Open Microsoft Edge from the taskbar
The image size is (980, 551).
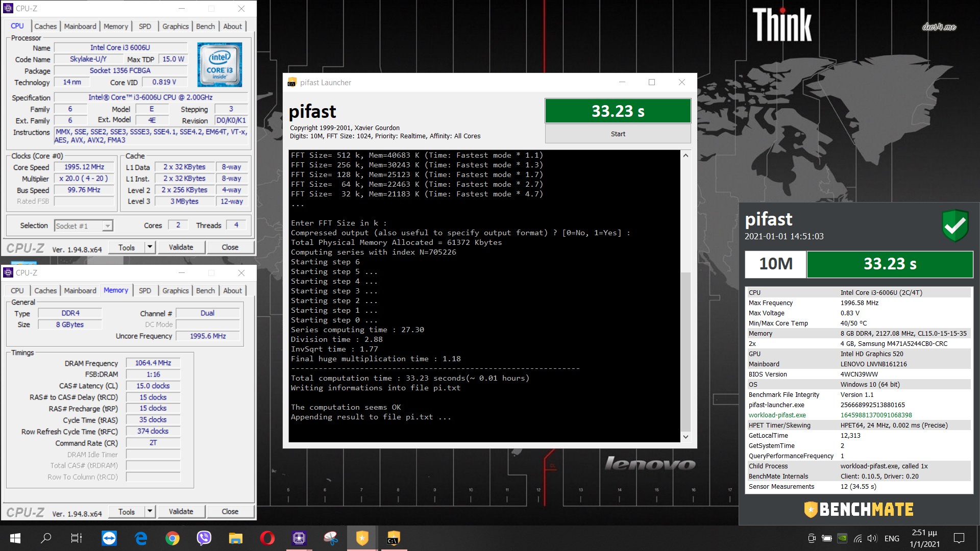[x=140, y=538]
